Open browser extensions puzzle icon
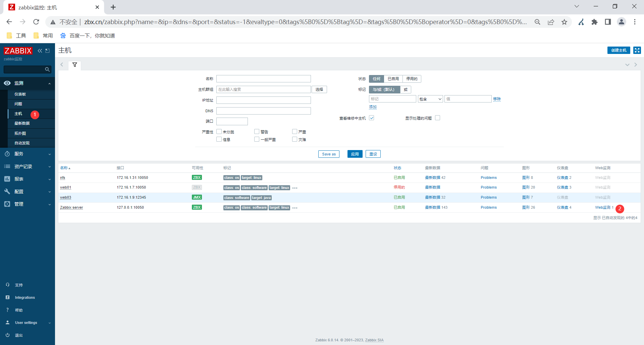The height and width of the screenshot is (345, 644). point(595,22)
